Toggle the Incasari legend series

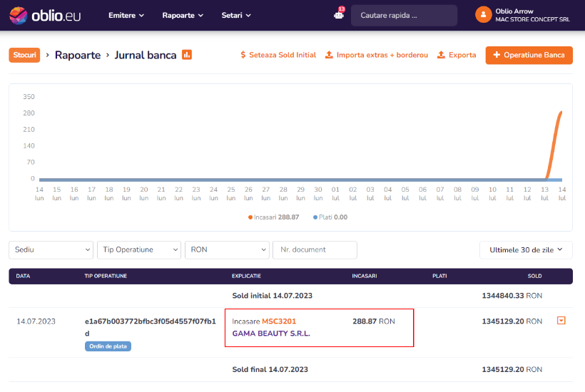coord(273,217)
